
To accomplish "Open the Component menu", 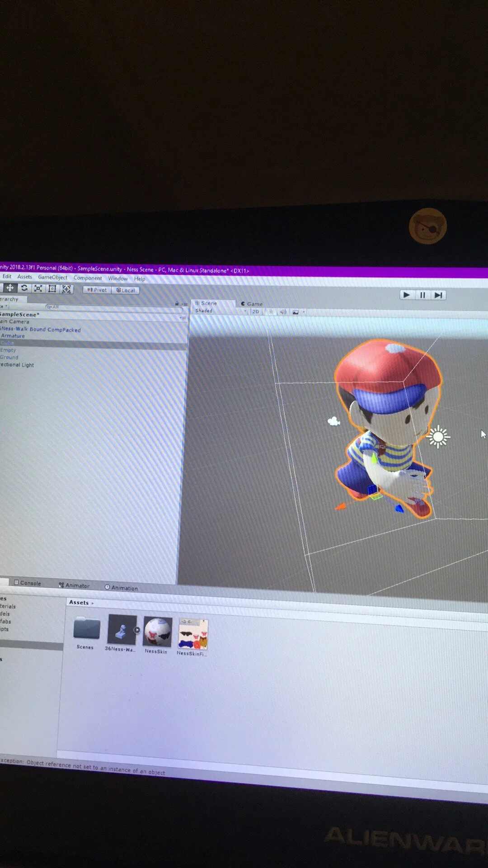I will coord(88,278).
